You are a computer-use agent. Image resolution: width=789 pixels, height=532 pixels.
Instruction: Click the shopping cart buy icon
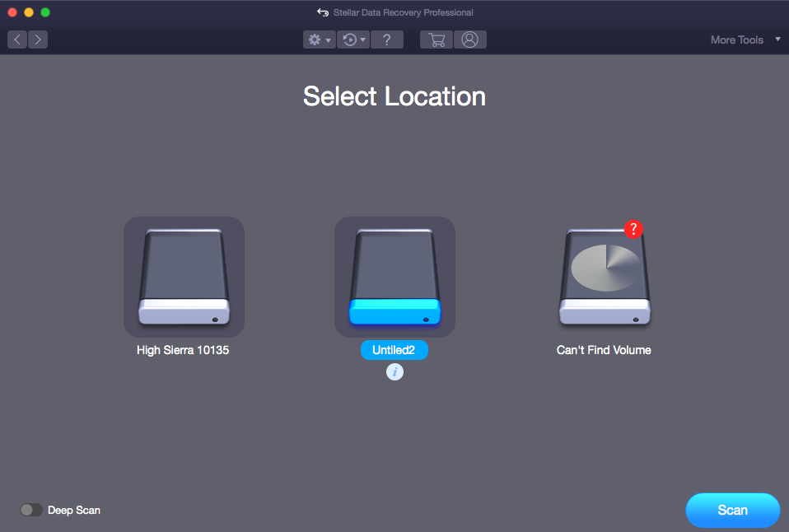tap(437, 40)
